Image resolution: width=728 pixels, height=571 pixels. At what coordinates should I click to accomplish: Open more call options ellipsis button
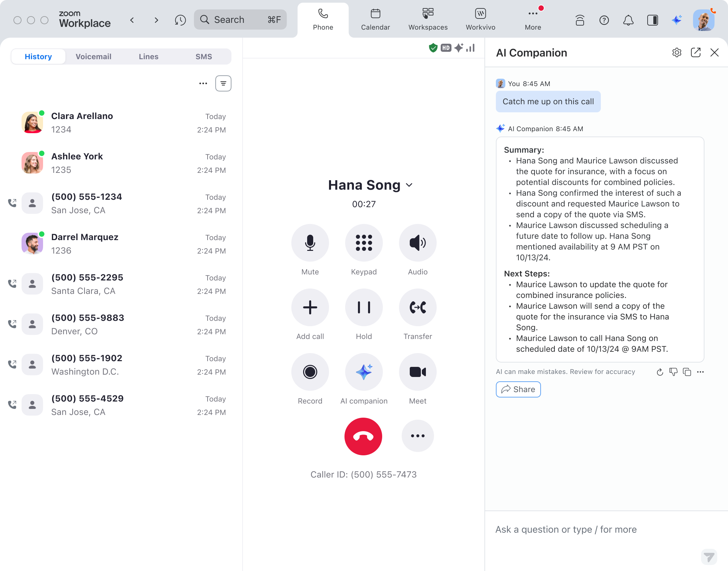pyautogui.click(x=417, y=436)
